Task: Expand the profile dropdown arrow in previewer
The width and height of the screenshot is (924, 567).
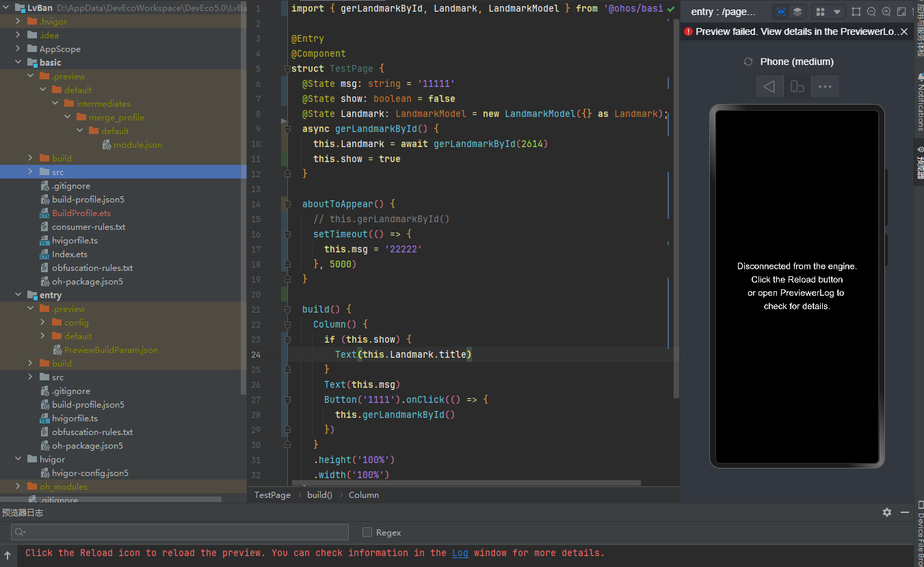Action: pos(837,12)
